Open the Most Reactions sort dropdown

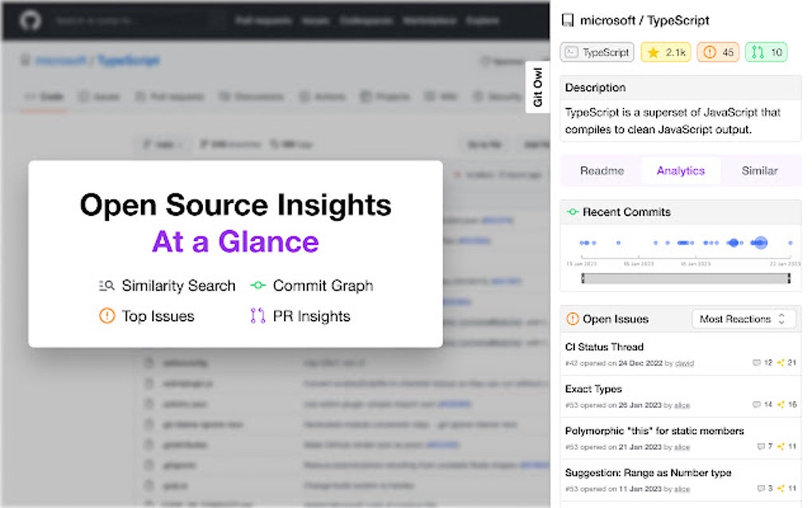(x=743, y=319)
